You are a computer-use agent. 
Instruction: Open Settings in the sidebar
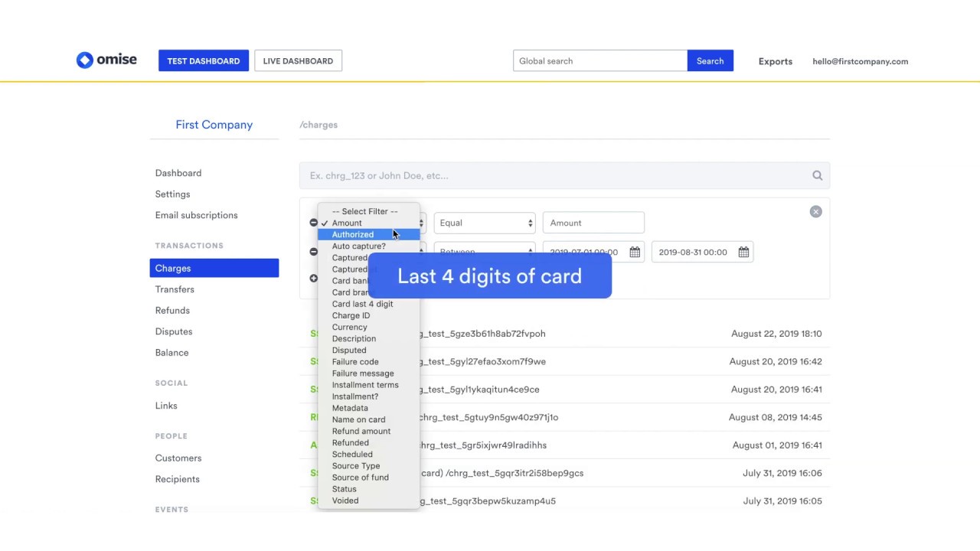[172, 194]
